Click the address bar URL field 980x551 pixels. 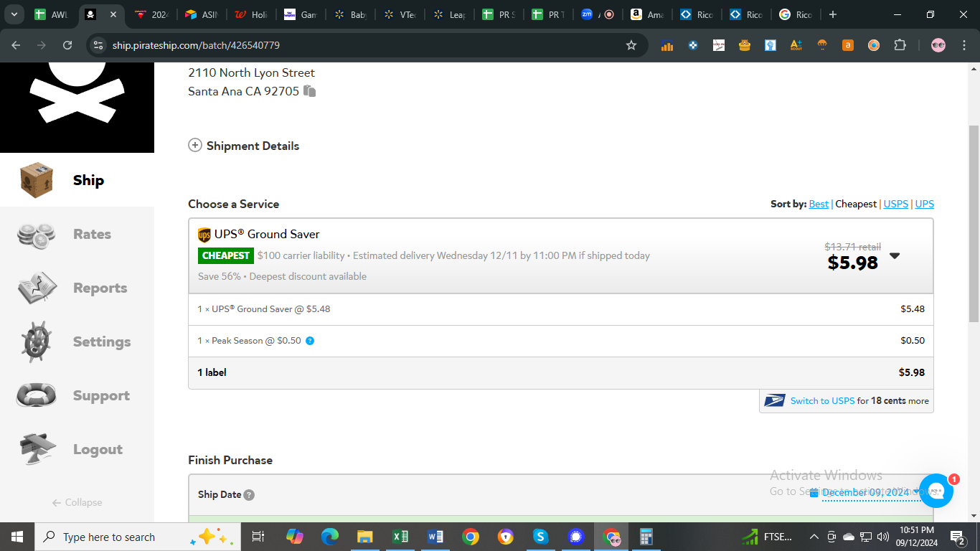(366, 45)
